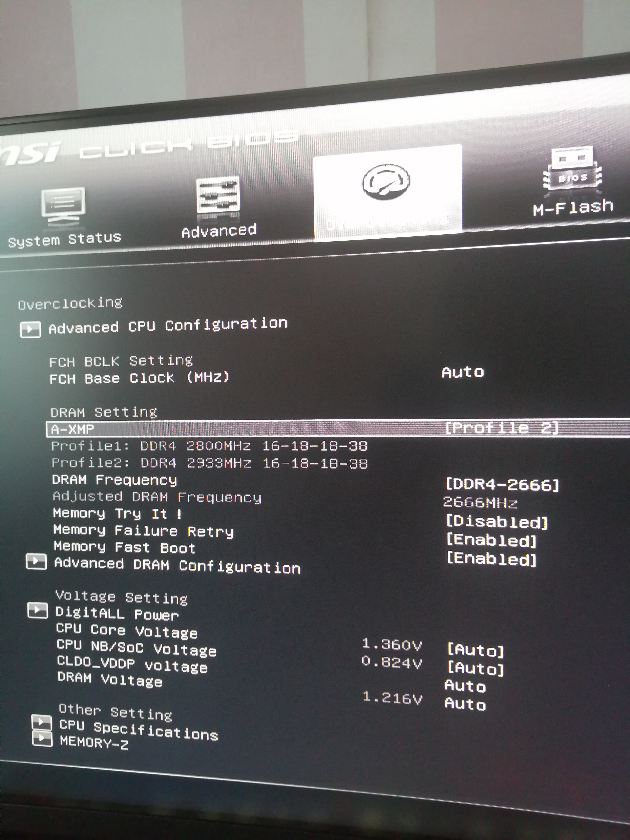Click arrow icon beside Advanced CPU Configuration
630x840 pixels.
click(30, 330)
